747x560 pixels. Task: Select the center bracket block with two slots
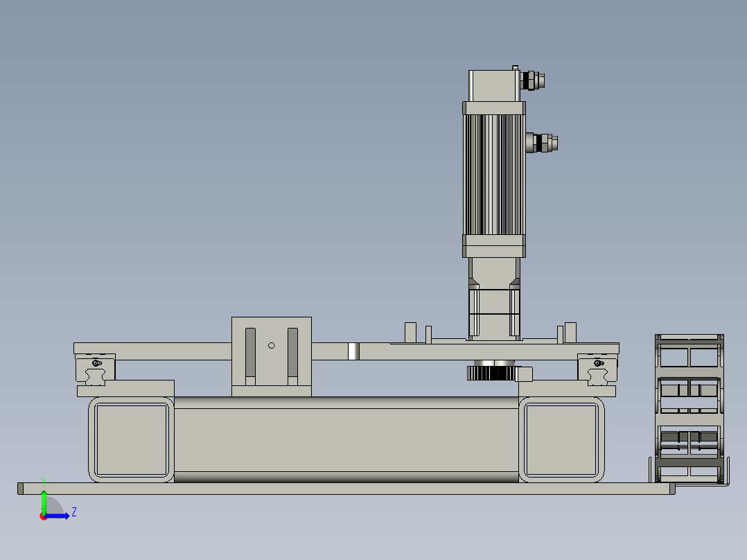[272, 356]
